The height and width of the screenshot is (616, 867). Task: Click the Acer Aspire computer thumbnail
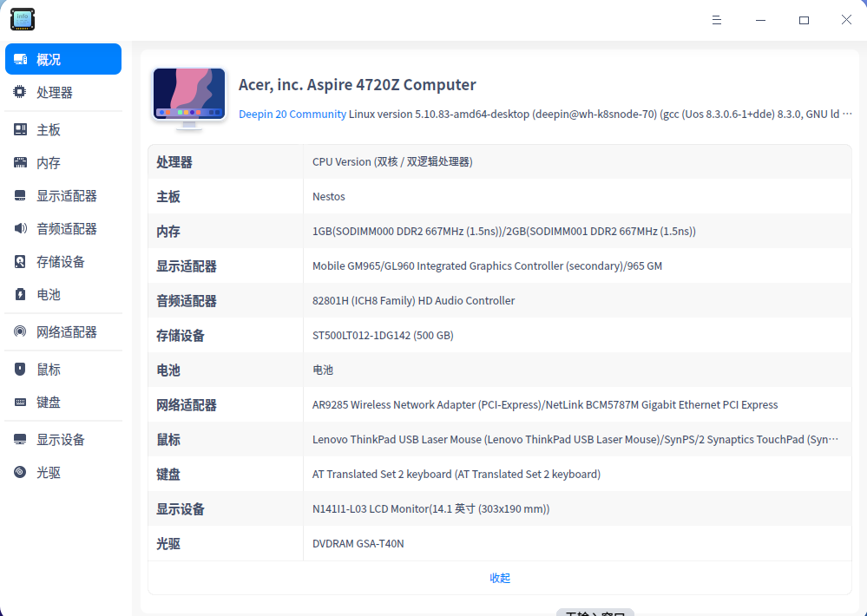188,97
